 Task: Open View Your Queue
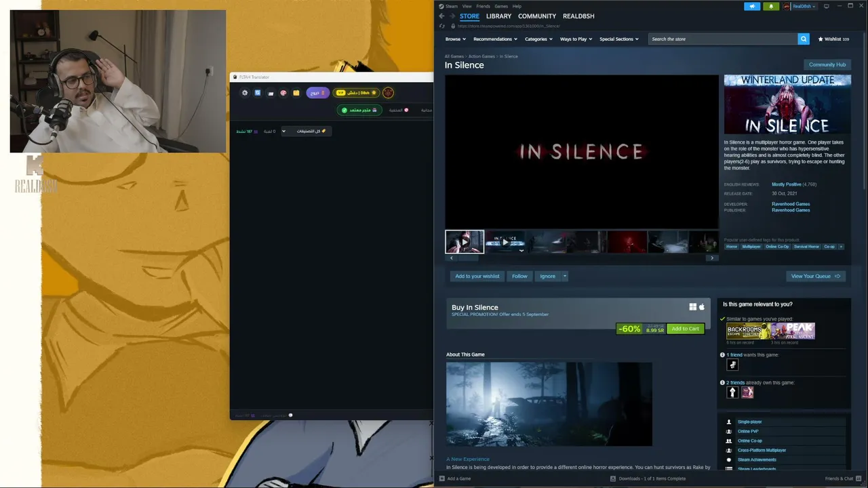pos(816,276)
